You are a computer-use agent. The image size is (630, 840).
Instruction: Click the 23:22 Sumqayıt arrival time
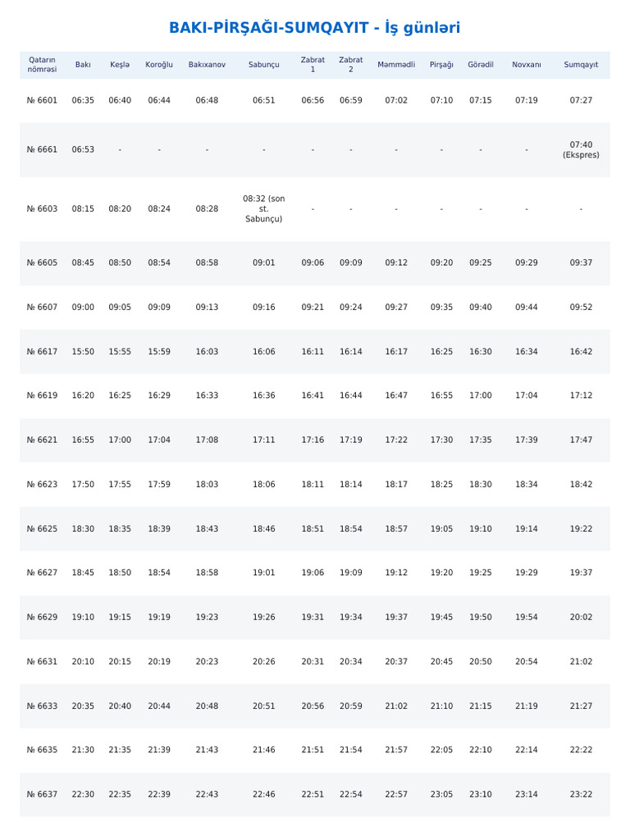pos(581,794)
